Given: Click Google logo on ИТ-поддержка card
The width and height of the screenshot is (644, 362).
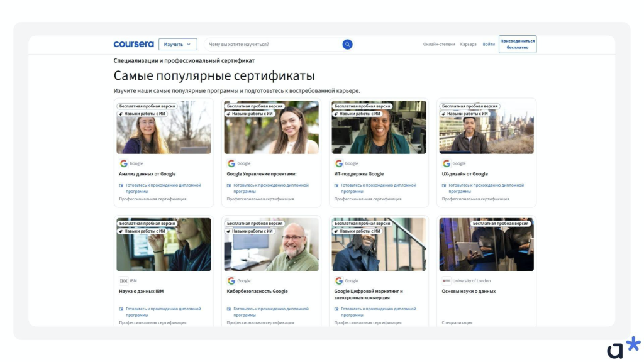Looking at the screenshot, I should [x=339, y=163].
